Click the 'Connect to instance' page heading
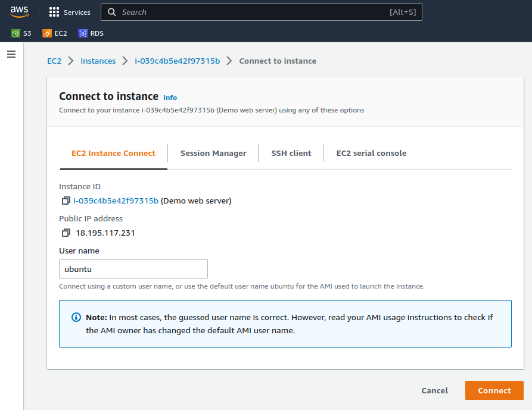Image resolution: width=532 pixels, height=410 pixels. point(108,96)
